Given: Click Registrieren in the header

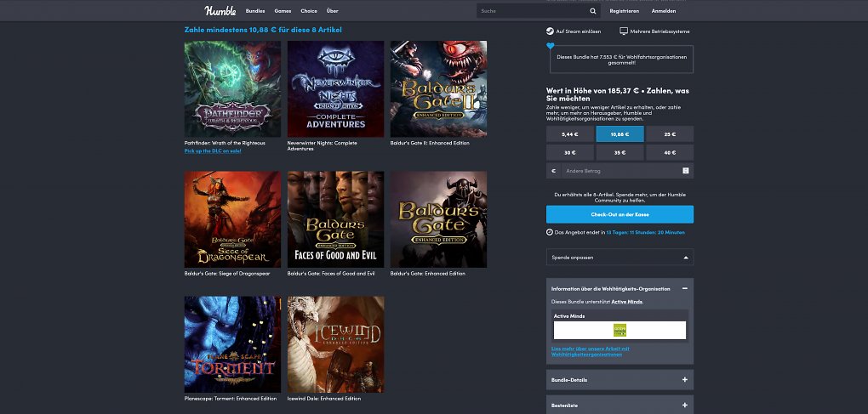Looking at the screenshot, I should (624, 11).
